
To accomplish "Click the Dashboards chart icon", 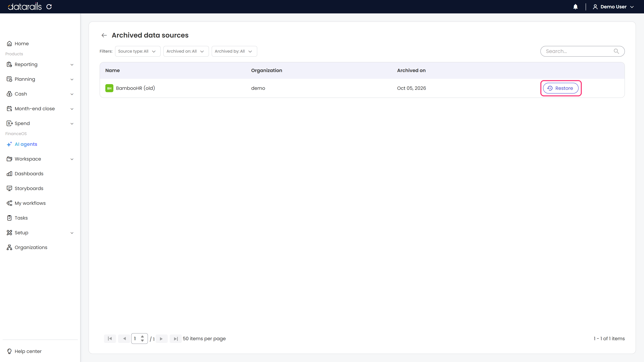I will coord(9,174).
